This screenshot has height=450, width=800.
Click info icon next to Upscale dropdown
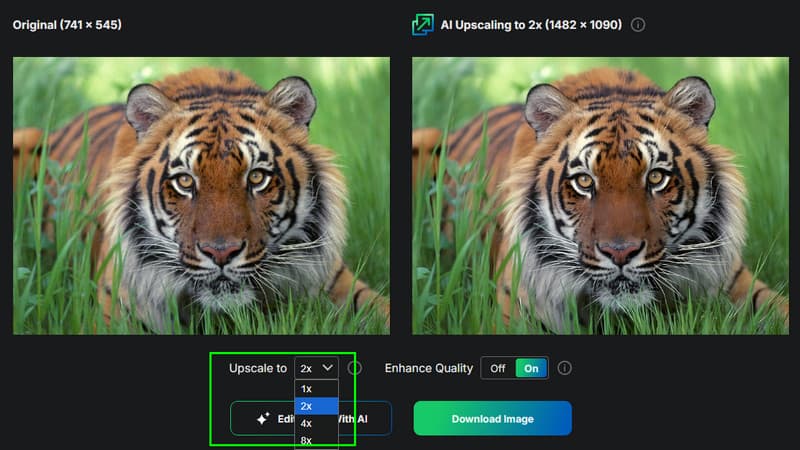[x=354, y=368]
